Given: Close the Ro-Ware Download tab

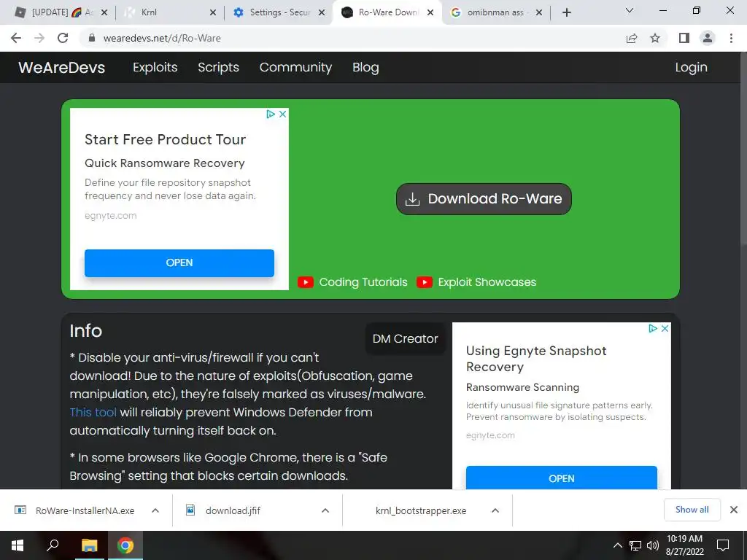Looking at the screenshot, I should tap(430, 12).
